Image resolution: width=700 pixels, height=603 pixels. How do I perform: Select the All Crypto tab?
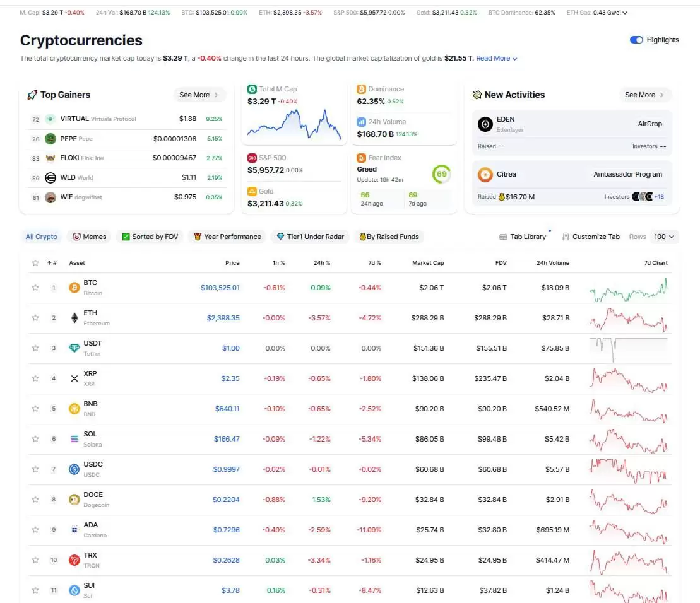41,237
